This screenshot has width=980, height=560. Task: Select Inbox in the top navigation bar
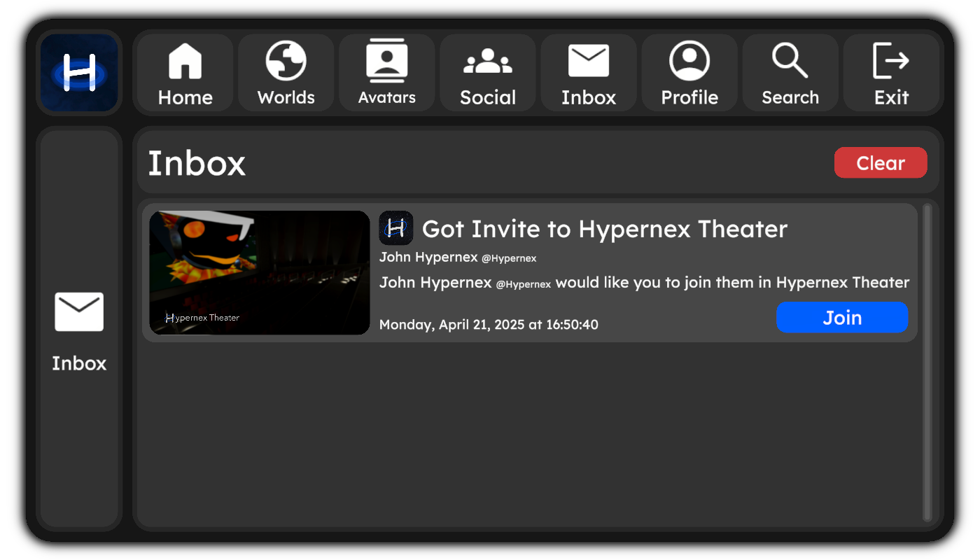[588, 73]
